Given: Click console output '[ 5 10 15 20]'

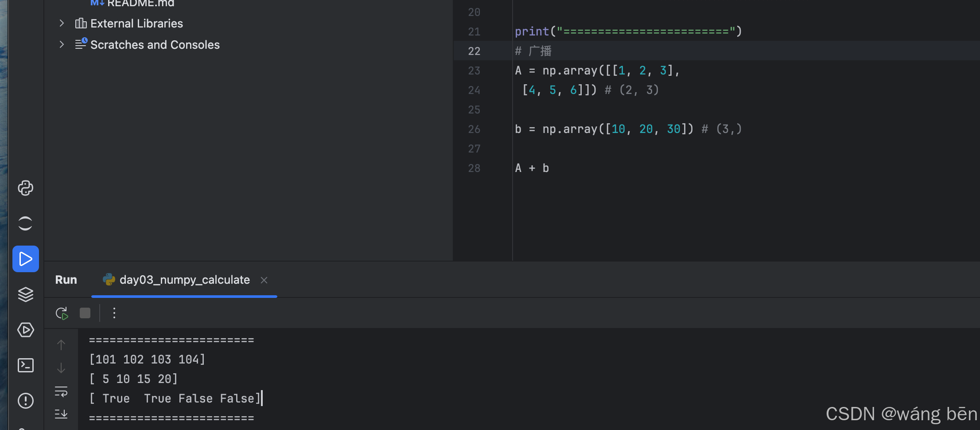Looking at the screenshot, I should click(x=133, y=379).
